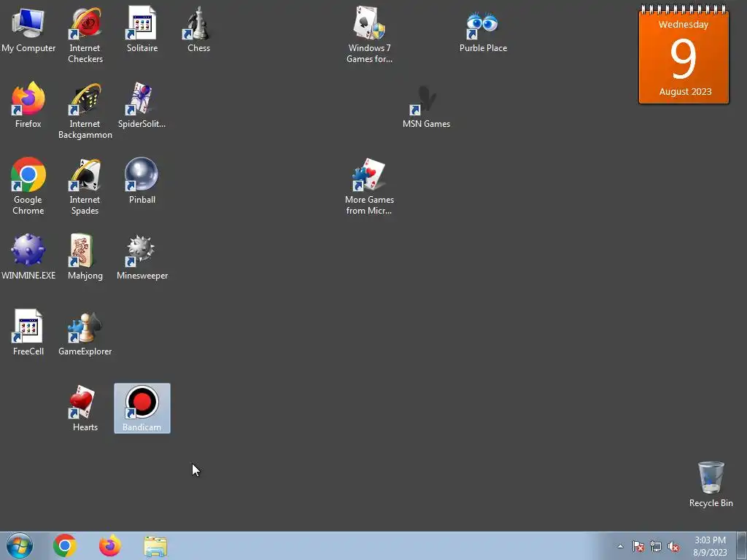The image size is (747, 560).
Task: Launch Chrome from the taskbar
Action: point(65,545)
